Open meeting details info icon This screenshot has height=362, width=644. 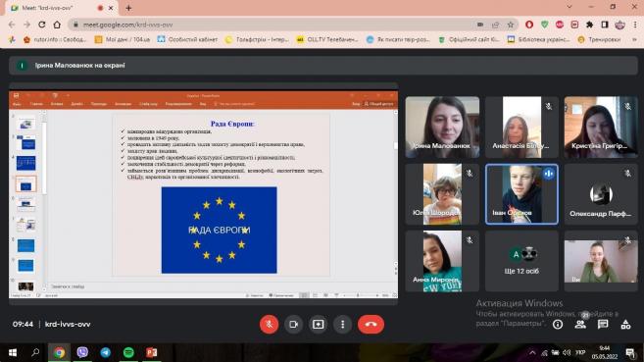coord(558,324)
